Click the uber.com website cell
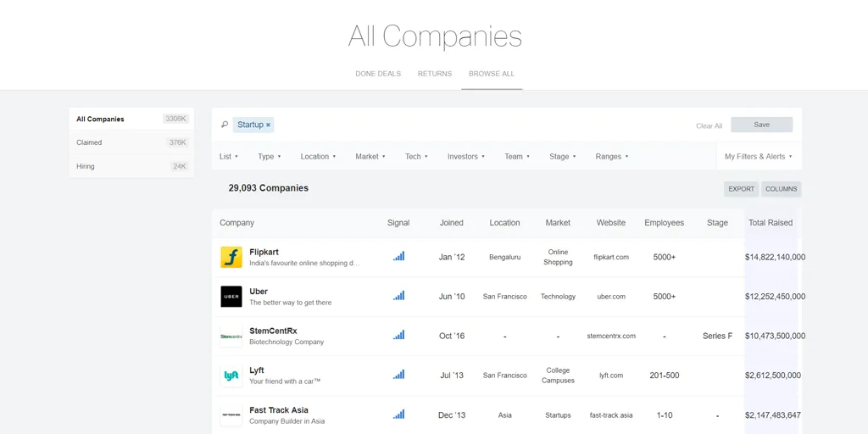Screen dimensions: 868x434 click(611, 296)
